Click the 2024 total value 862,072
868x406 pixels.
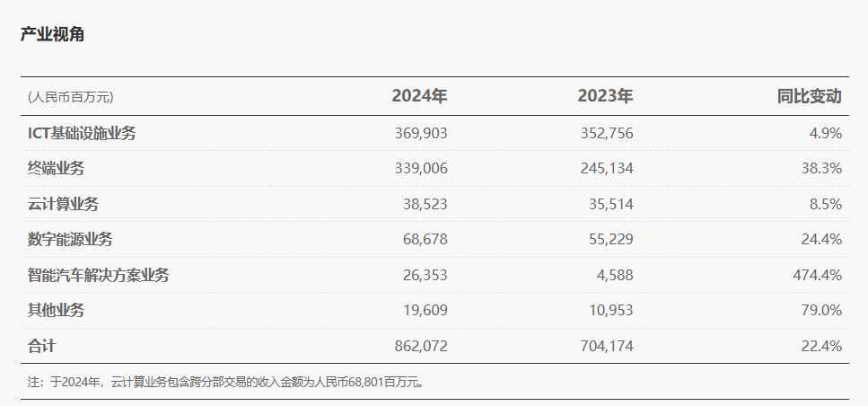[x=420, y=345]
